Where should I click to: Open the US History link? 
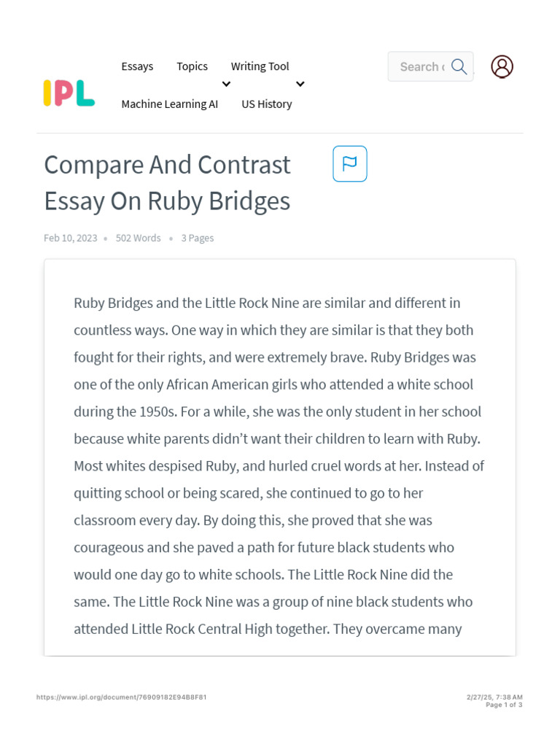click(x=266, y=104)
